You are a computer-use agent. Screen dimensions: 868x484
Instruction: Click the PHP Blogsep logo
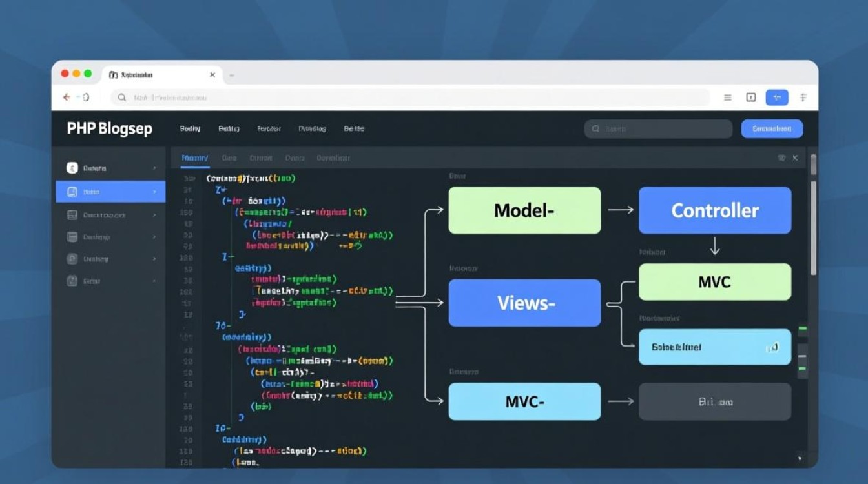tap(109, 128)
